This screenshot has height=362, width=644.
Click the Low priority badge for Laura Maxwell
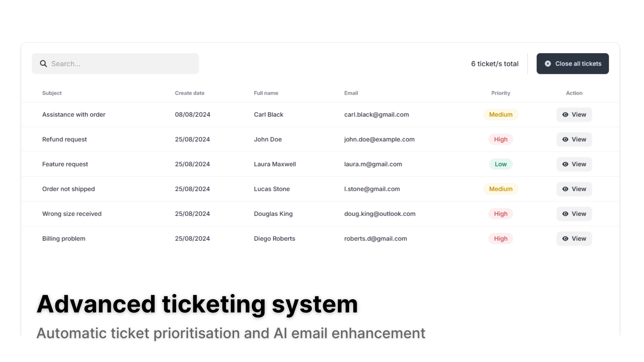pyautogui.click(x=501, y=164)
